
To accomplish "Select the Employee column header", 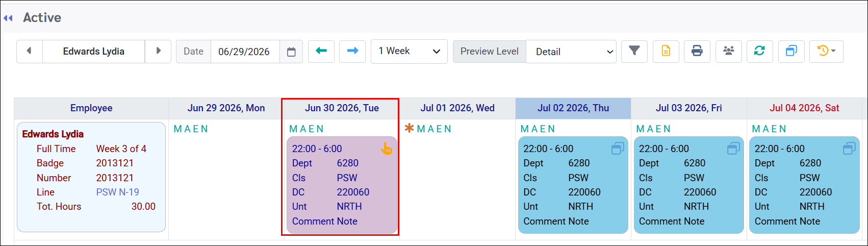I will tap(91, 108).
